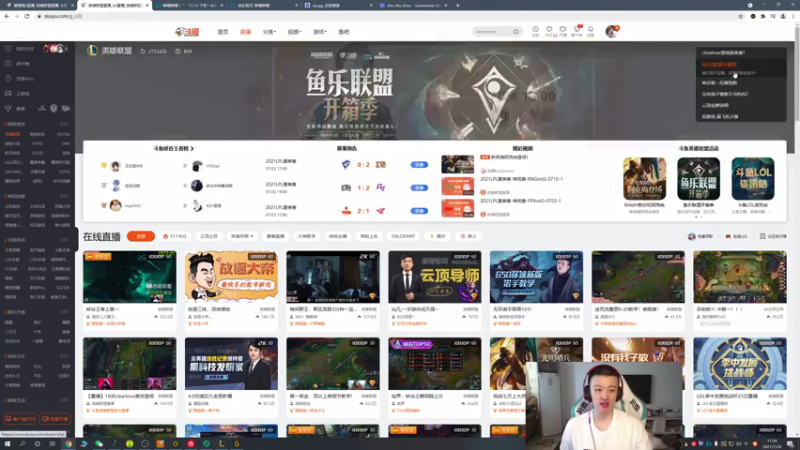Select 鱼乐联盟开箱季 in banner list
Image resolution: width=800 pixels, height=450 pixels.
[719, 65]
